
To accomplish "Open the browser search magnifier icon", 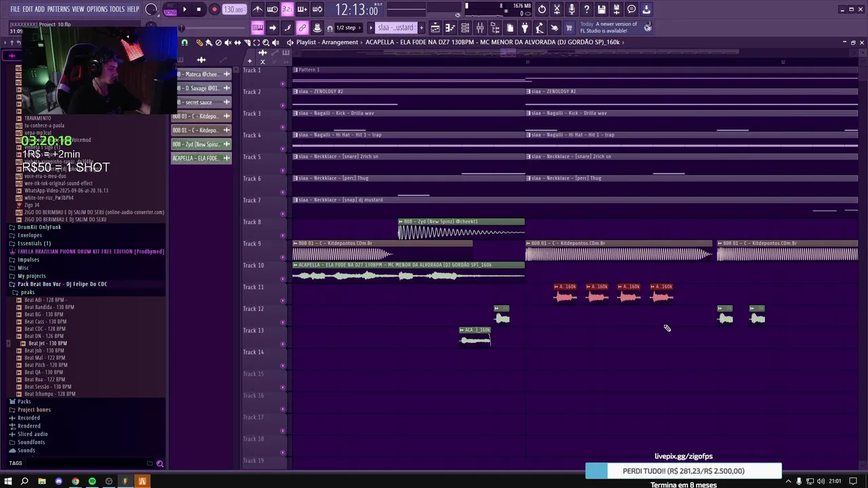I will tap(160, 464).
